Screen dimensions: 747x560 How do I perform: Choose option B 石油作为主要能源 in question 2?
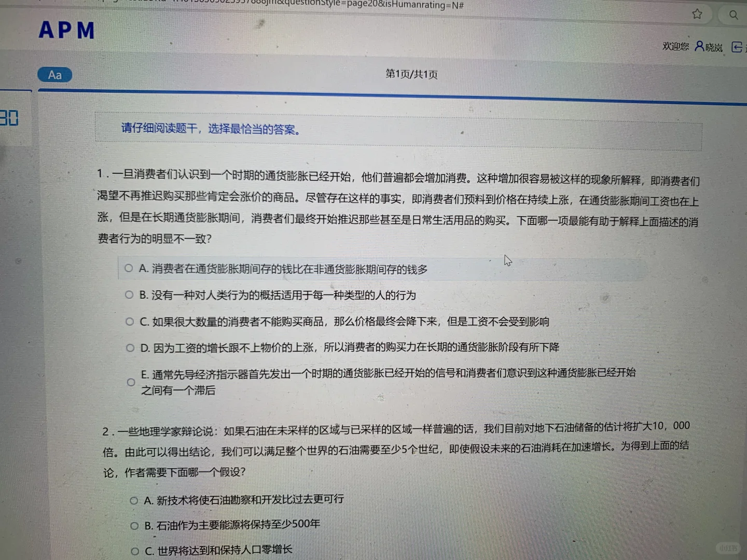(134, 525)
